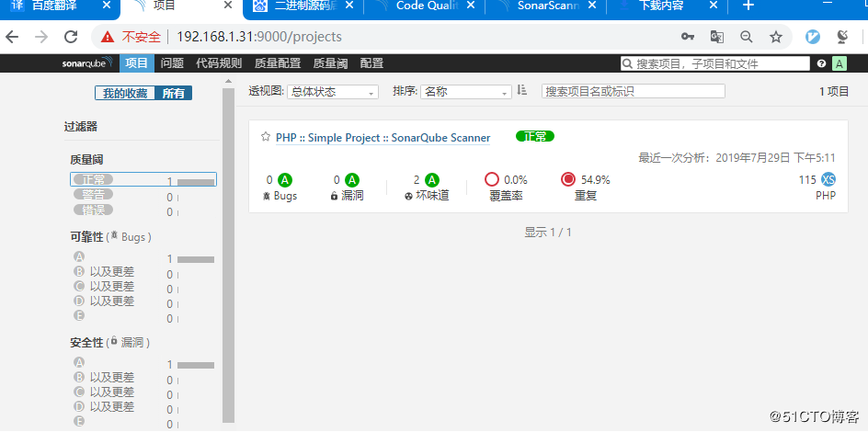
Task: Open the 问题 menu
Action: (x=172, y=63)
